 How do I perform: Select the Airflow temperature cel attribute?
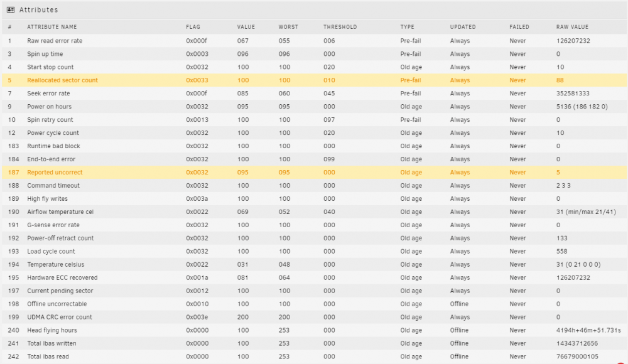[60, 212]
